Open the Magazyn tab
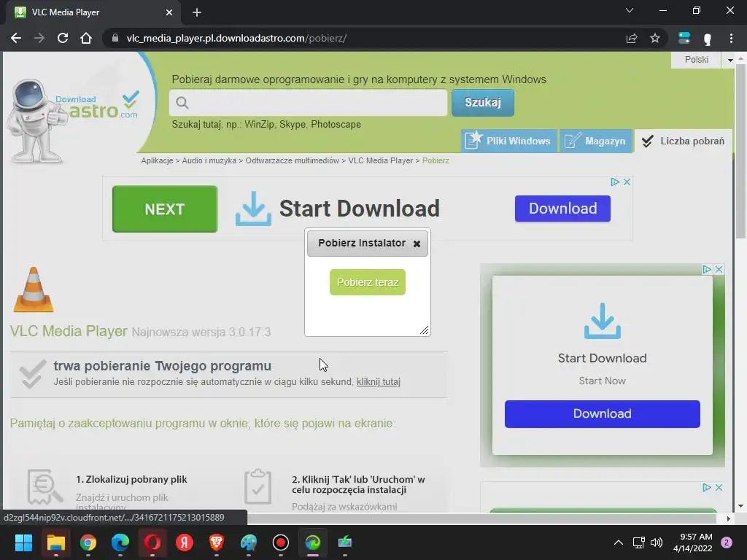 click(596, 141)
